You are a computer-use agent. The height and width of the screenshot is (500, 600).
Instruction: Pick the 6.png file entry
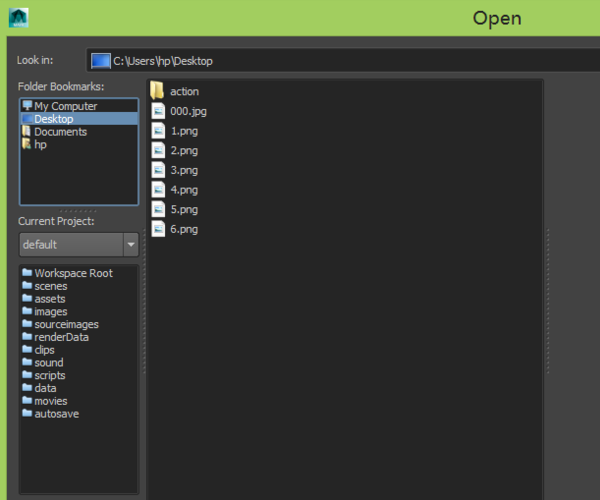point(183,229)
